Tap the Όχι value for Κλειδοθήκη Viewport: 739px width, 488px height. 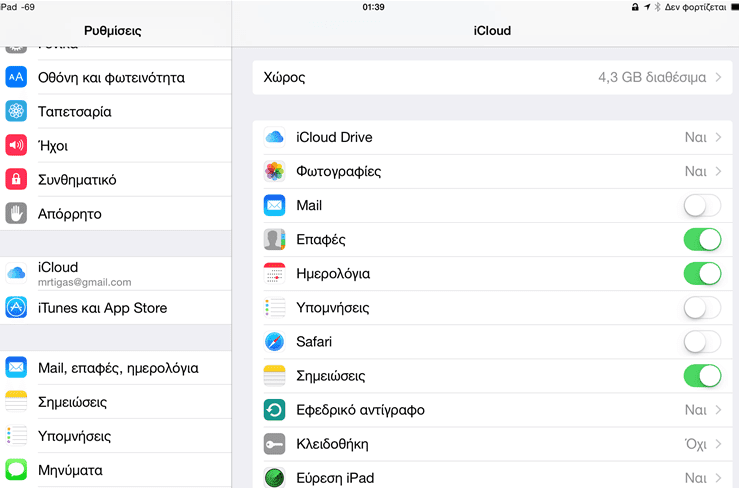coord(696,444)
